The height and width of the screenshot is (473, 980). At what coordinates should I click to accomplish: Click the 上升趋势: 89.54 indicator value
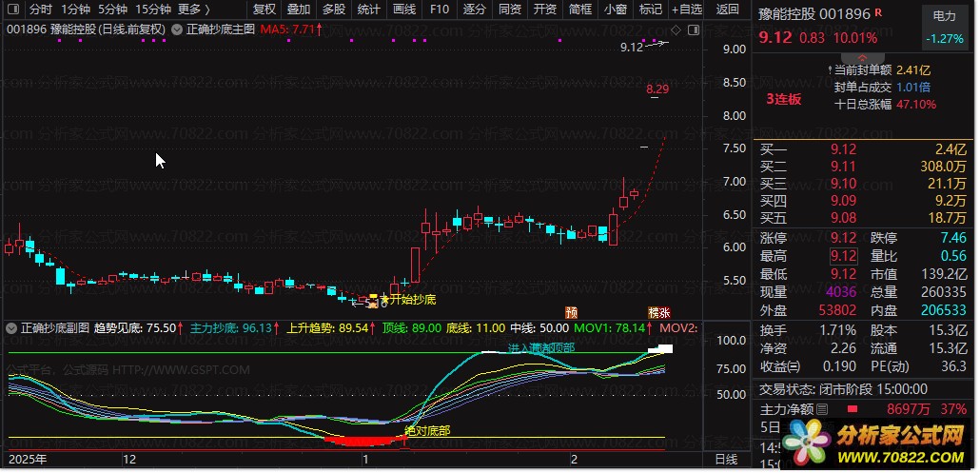click(330, 328)
